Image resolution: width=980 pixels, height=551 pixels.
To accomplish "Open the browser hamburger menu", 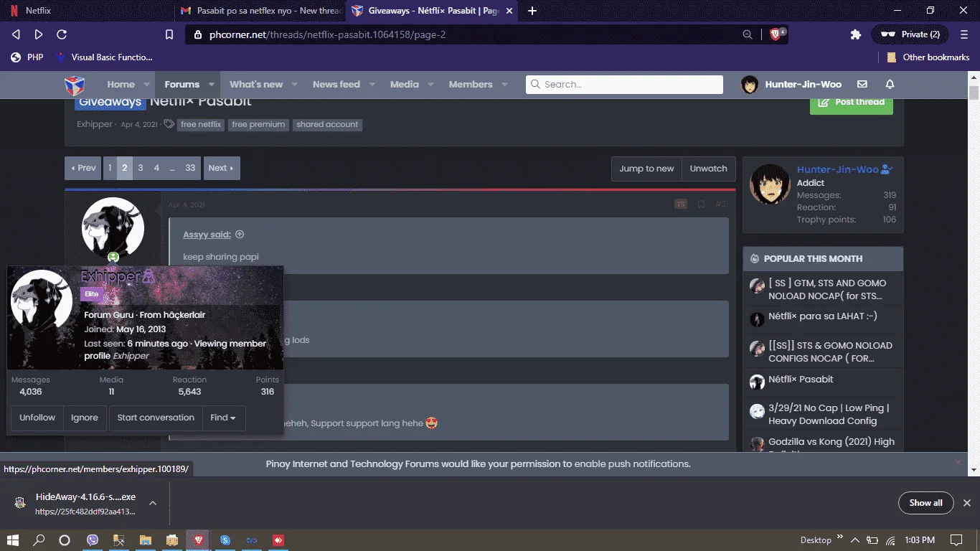I will (963, 34).
